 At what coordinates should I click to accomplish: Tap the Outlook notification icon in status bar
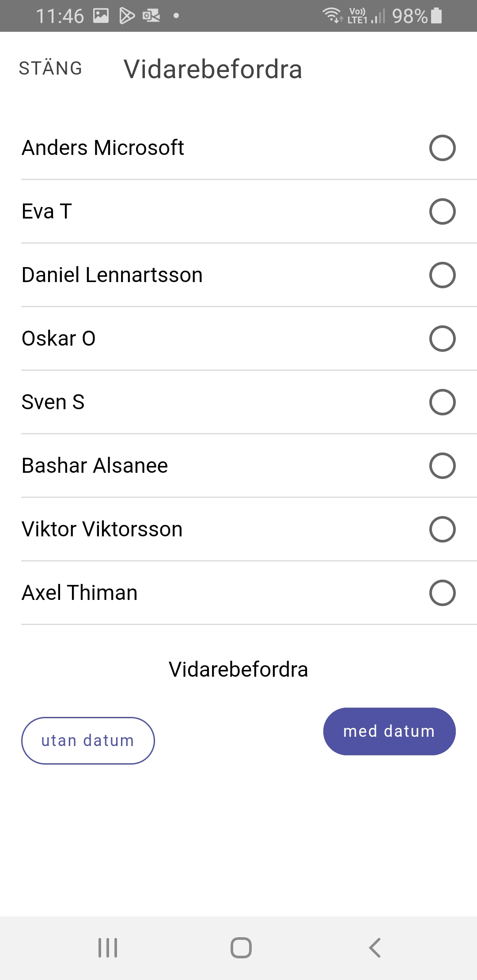(151, 16)
